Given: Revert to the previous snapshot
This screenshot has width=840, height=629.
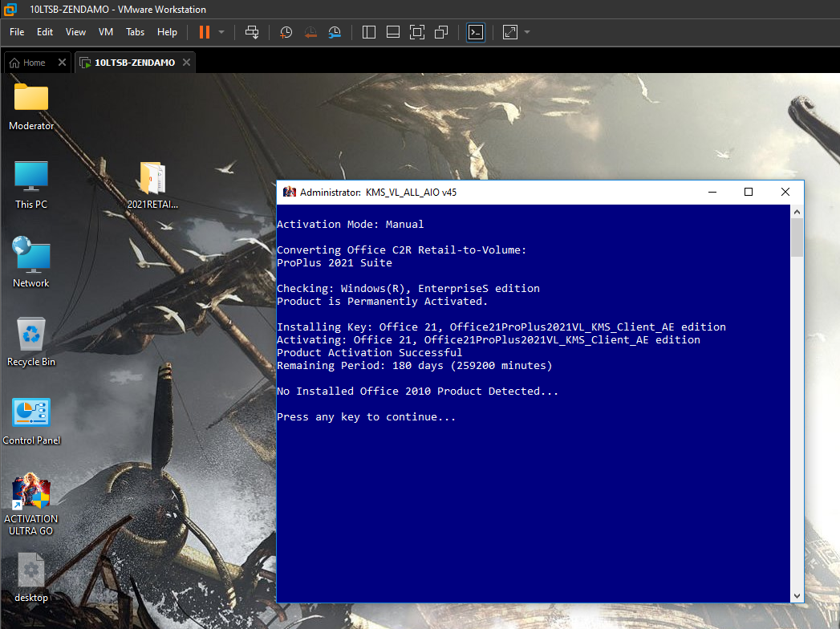Looking at the screenshot, I should 310,32.
